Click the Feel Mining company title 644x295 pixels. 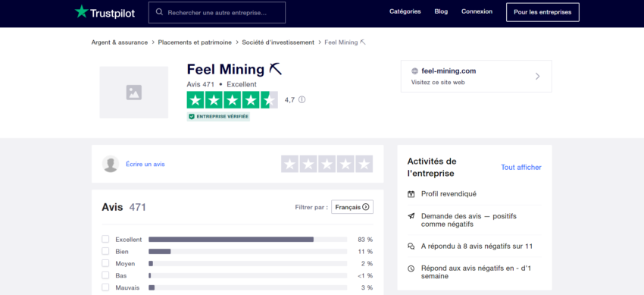click(234, 69)
